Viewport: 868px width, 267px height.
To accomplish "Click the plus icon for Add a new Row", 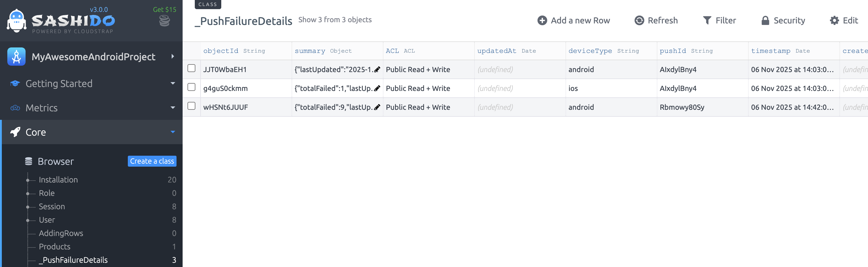I will (x=542, y=21).
